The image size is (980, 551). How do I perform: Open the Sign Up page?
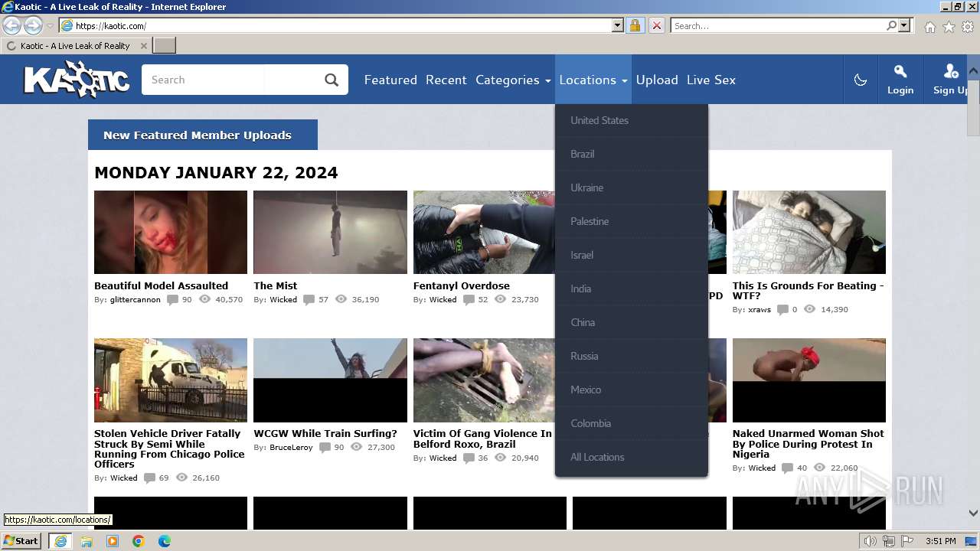coord(950,80)
